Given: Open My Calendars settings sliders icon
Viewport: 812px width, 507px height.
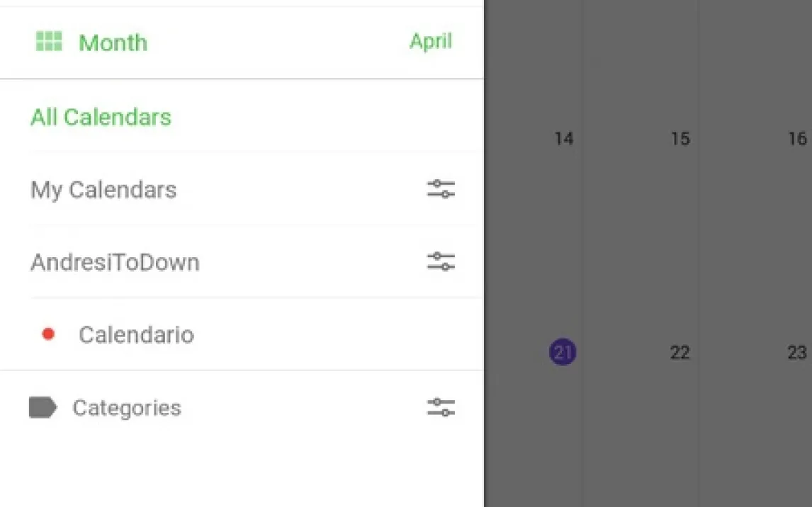Looking at the screenshot, I should [441, 189].
